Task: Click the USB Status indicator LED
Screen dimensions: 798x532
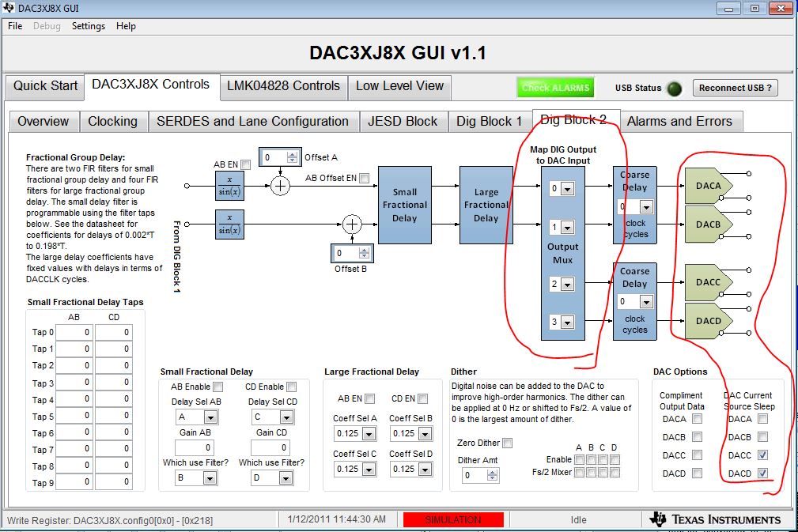Action: [x=675, y=89]
